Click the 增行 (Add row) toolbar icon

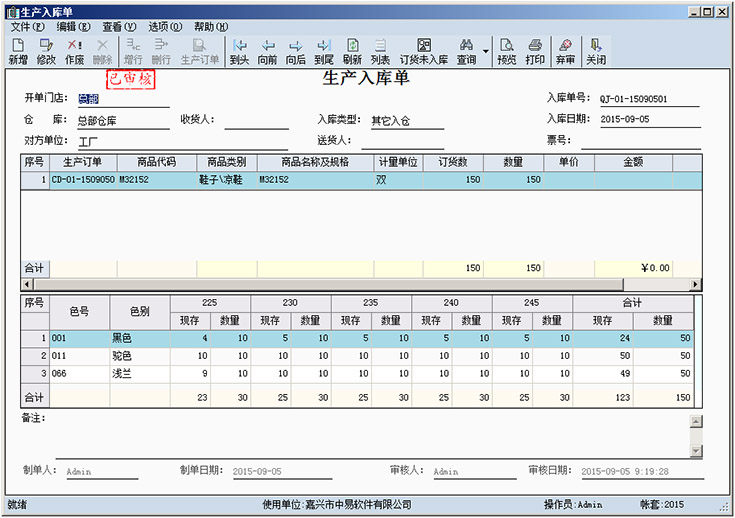(x=133, y=52)
